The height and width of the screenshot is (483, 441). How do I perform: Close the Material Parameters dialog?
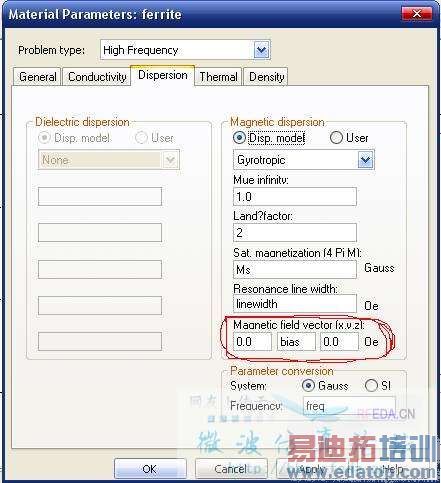click(x=417, y=14)
